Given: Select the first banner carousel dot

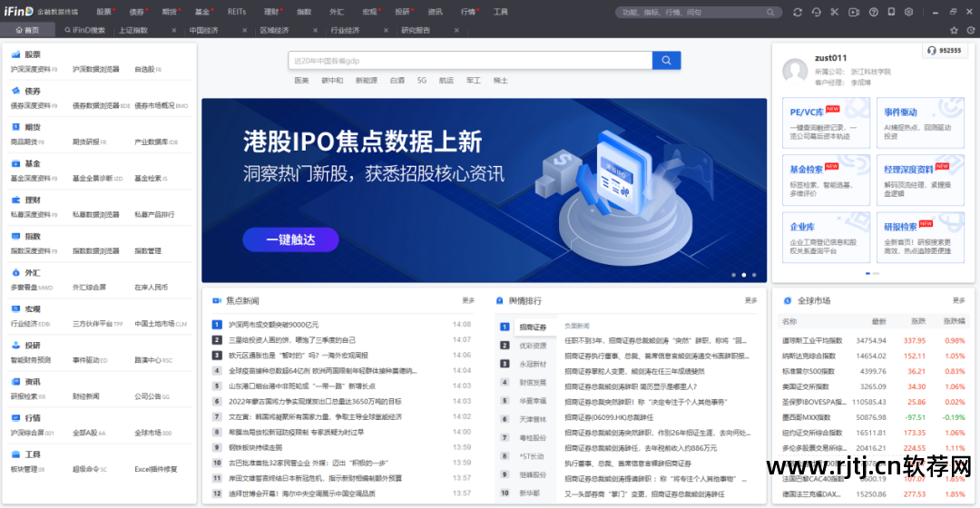Looking at the screenshot, I should (x=734, y=275).
